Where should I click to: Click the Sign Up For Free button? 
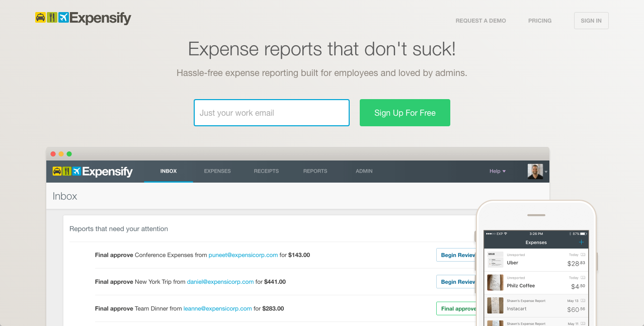tap(405, 113)
